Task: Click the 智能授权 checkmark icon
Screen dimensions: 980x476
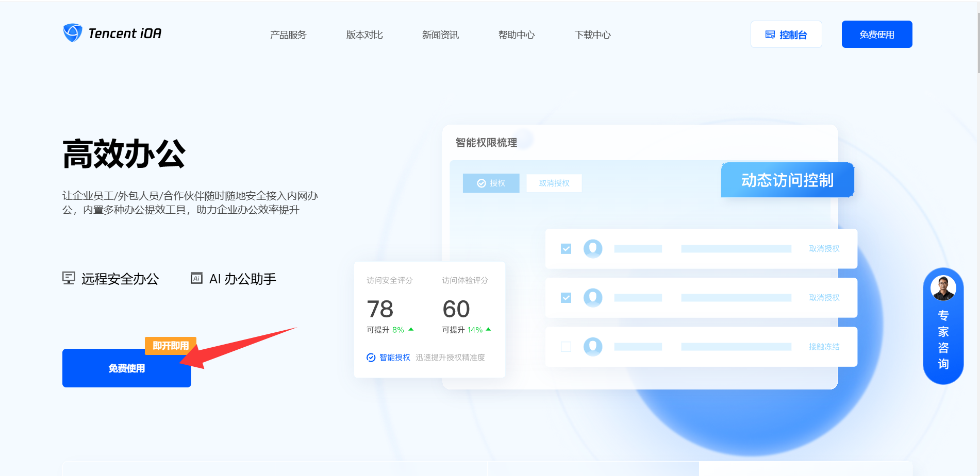Action: [371, 358]
